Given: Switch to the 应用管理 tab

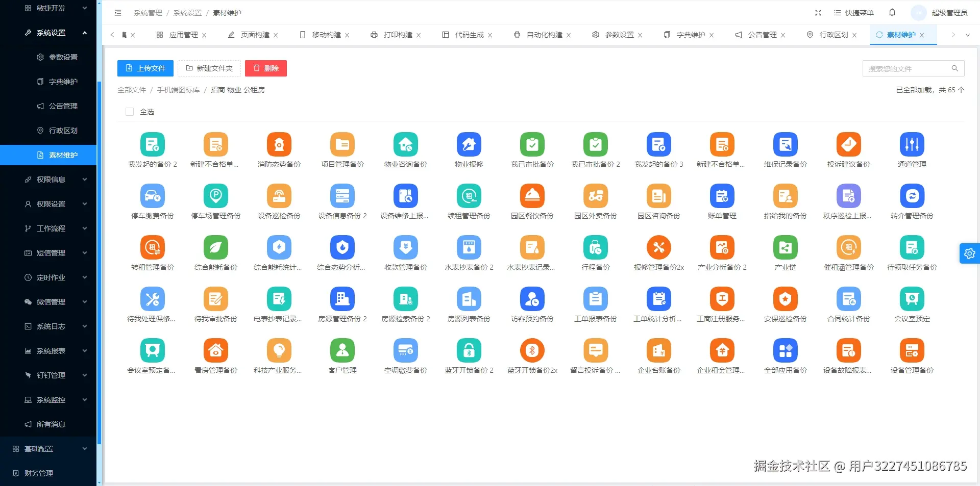Looking at the screenshot, I should [183, 35].
